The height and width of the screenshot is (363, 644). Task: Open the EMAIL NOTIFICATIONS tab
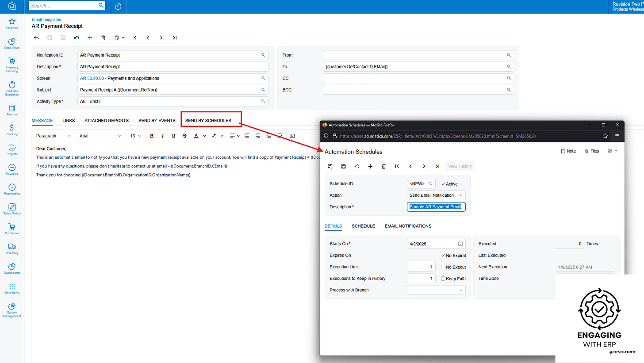coord(408,226)
